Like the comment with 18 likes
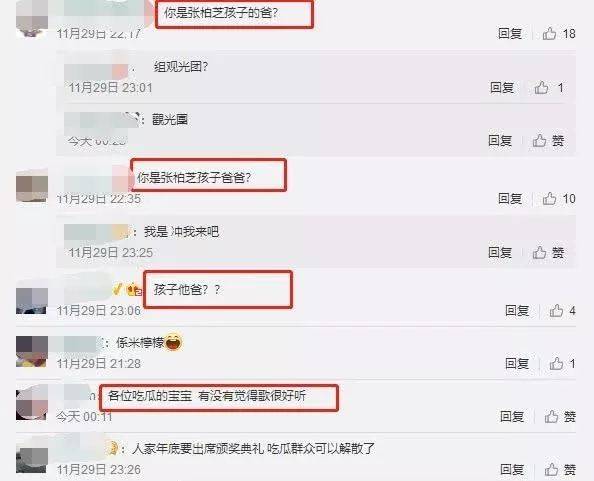This screenshot has height=481, width=594. [549, 33]
